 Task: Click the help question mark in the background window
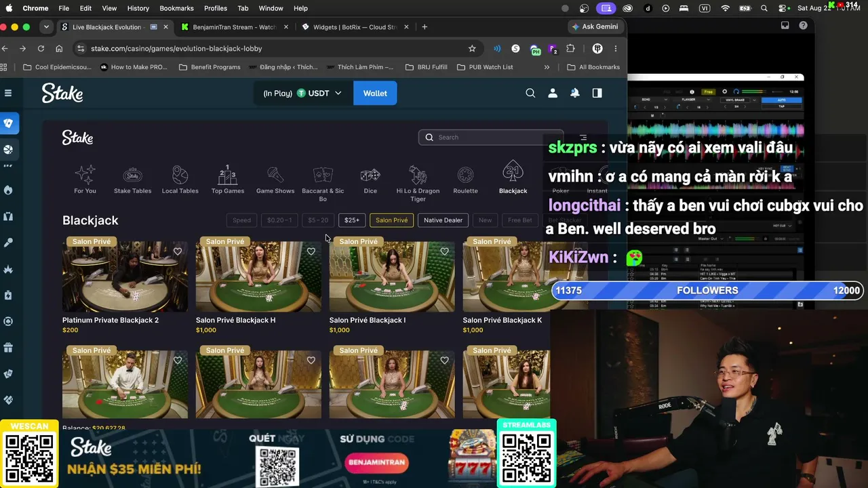point(803,26)
